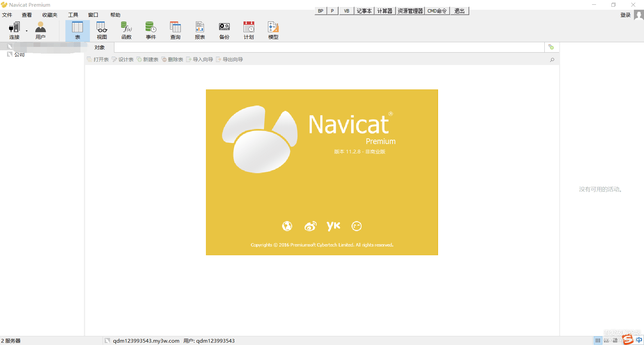Click 导出向导 (Export Wizard)
Viewport: 644px width, 345px height.
point(229,59)
